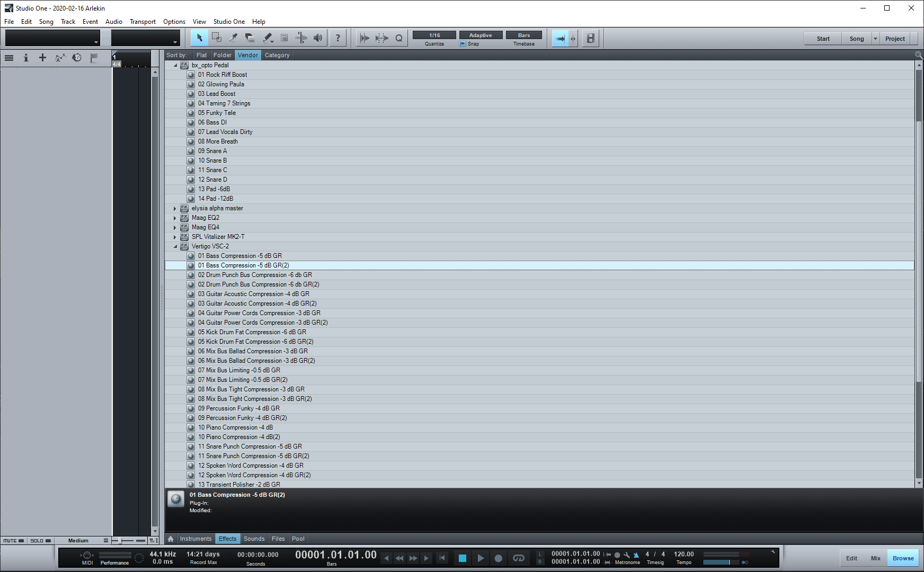Open the Mix console button

(875, 558)
